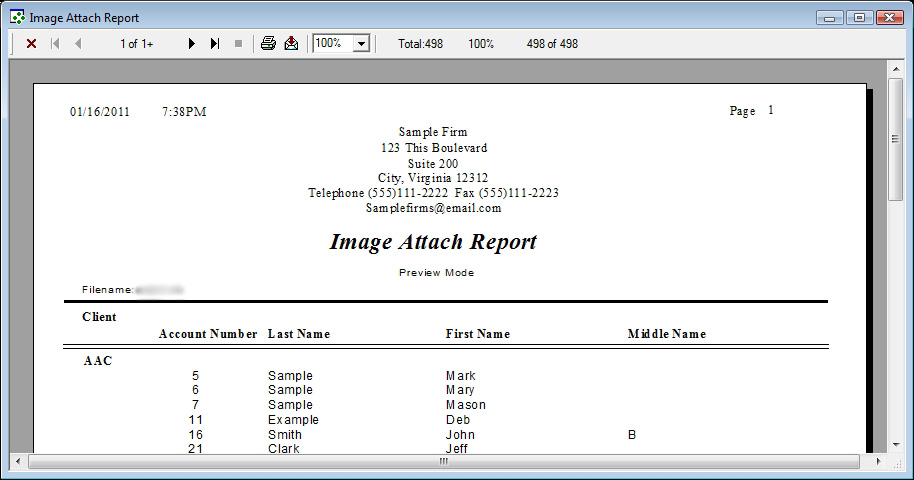Click inside the zoom percentage field
914x480 pixels.
click(x=332, y=44)
